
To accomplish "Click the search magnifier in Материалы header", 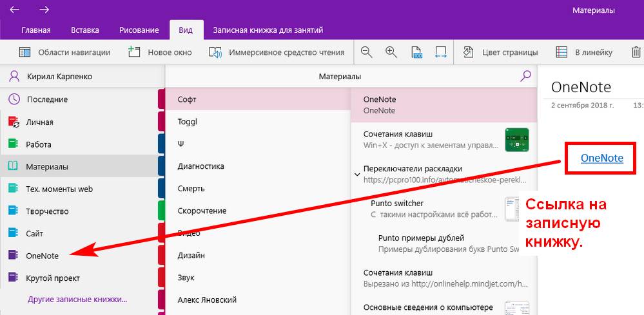I will point(525,75).
